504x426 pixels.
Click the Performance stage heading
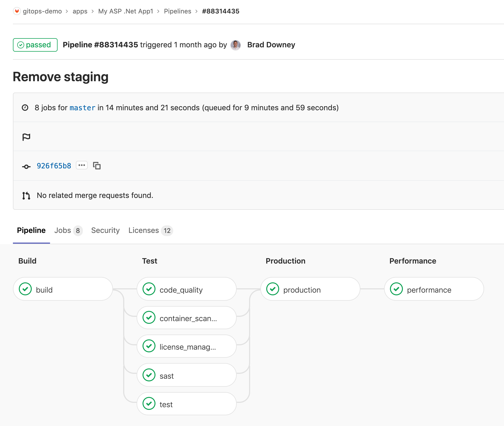tap(413, 261)
